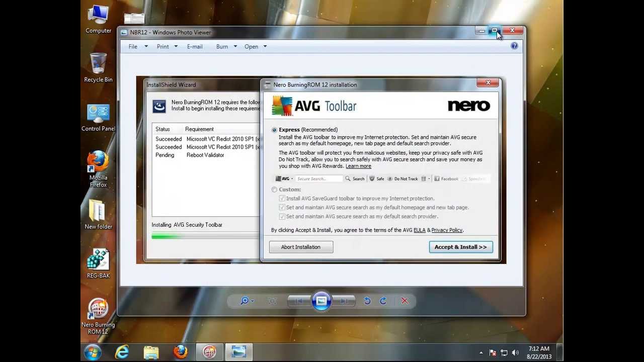Rotate the photo clockwise
Viewport: 644px width, 362px height.
tap(383, 301)
